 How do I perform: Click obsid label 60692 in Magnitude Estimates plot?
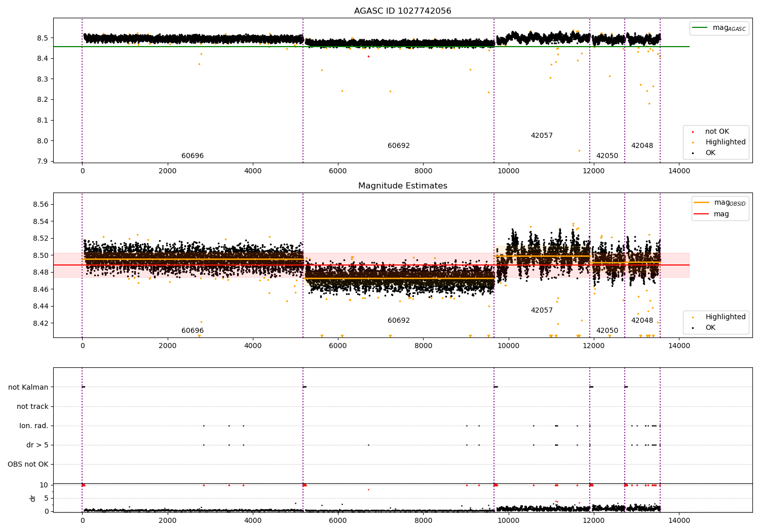(x=399, y=321)
